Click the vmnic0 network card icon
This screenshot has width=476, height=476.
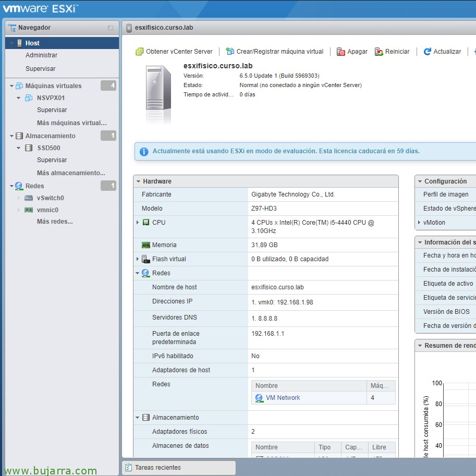click(29, 210)
